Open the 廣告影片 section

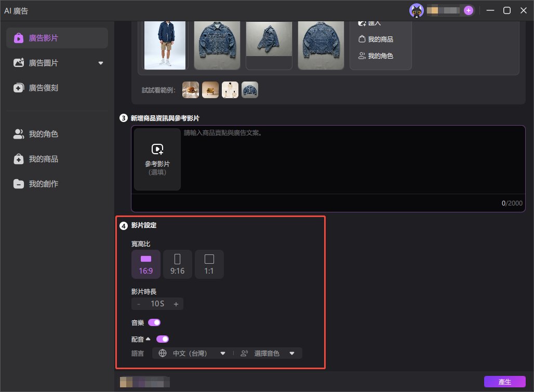pos(57,38)
